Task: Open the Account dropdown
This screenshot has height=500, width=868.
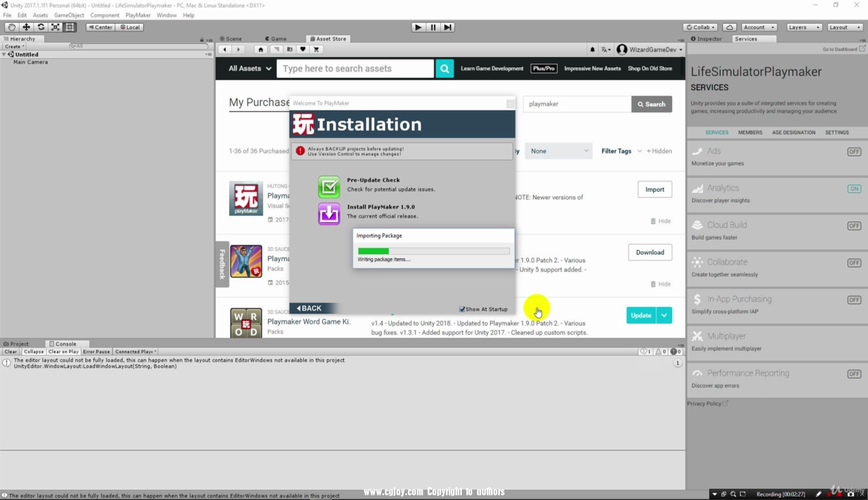Action: pyautogui.click(x=759, y=27)
